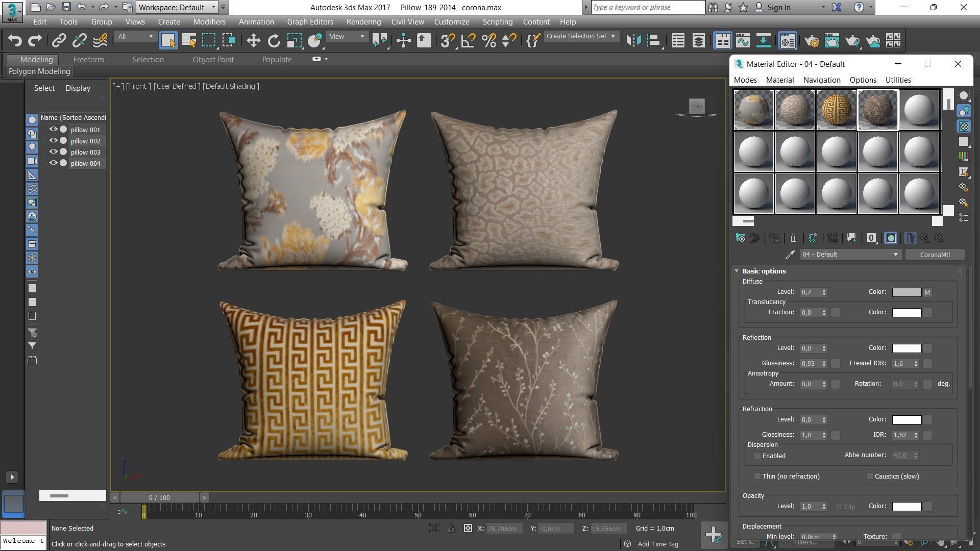Viewport: 980px width, 551px height.
Task: Switch to the Freeform ribbon tab
Action: point(88,60)
